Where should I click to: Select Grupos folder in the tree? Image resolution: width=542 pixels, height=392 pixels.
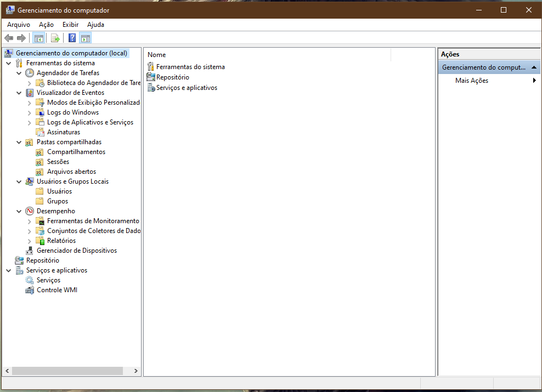(x=58, y=201)
